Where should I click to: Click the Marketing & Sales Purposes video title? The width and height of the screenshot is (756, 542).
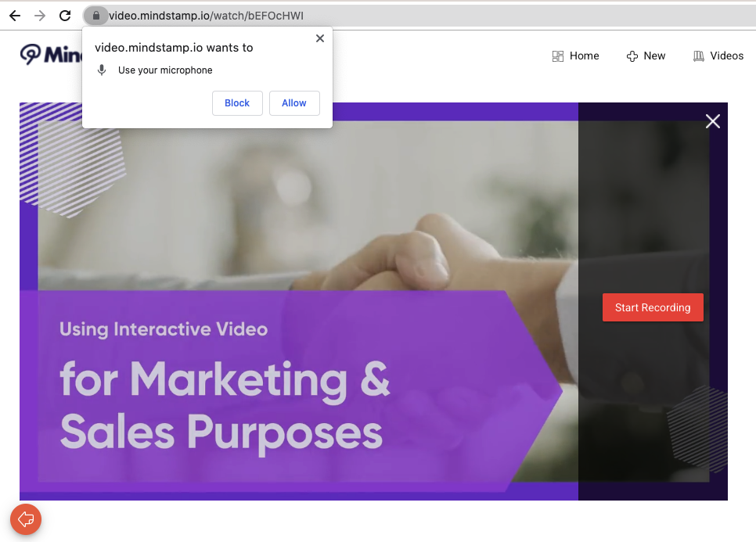224,405
